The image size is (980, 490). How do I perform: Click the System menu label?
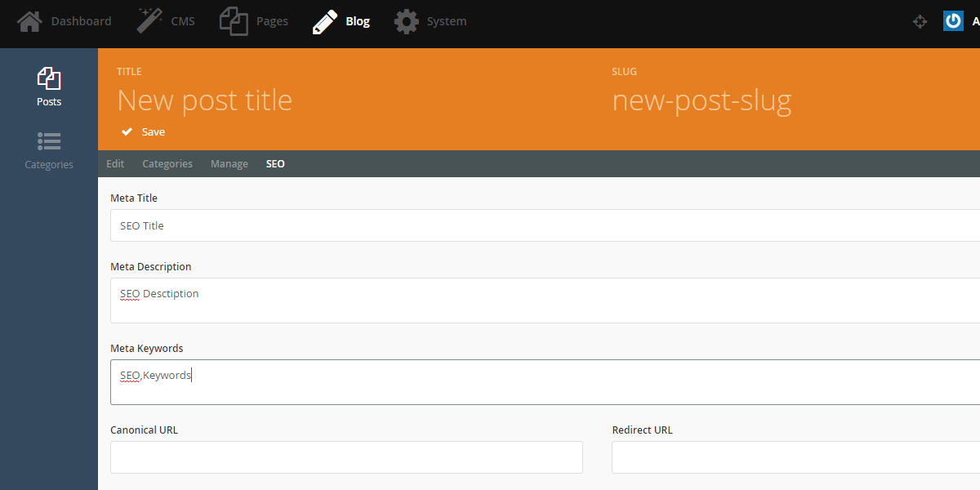(447, 21)
